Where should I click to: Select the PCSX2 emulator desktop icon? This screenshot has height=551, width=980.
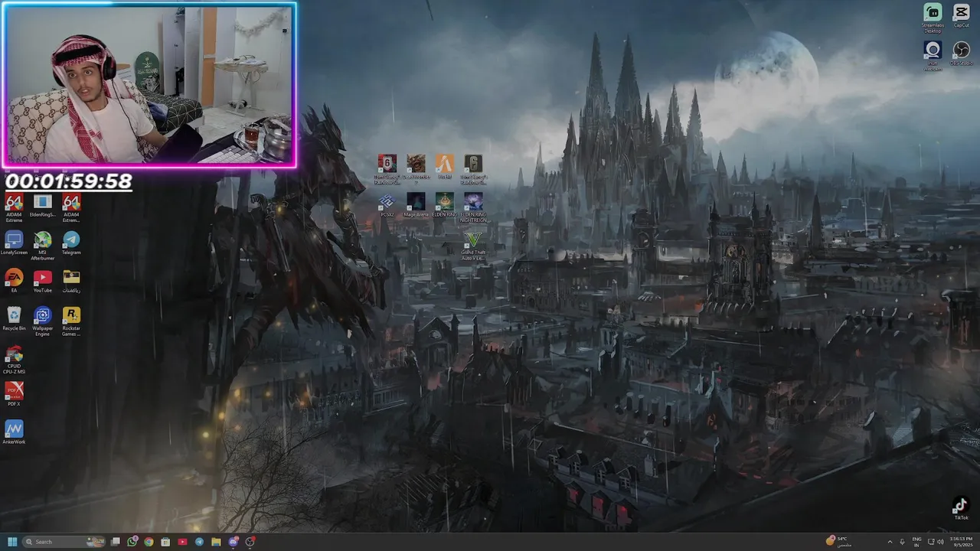coord(387,205)
